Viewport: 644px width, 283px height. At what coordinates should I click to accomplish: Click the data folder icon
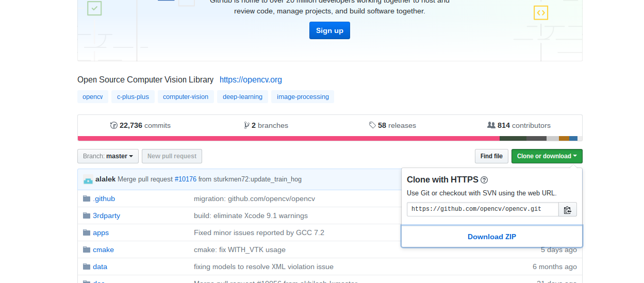pos(87,267)
